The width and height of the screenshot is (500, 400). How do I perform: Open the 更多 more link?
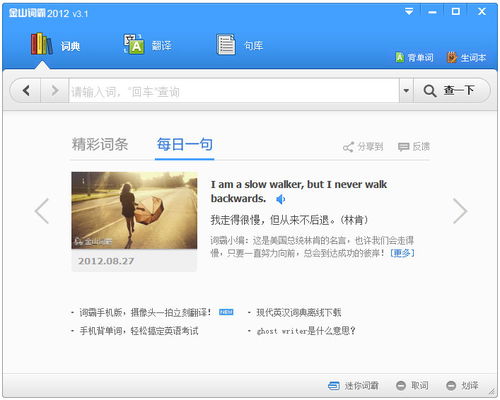[x=402, y=253]
